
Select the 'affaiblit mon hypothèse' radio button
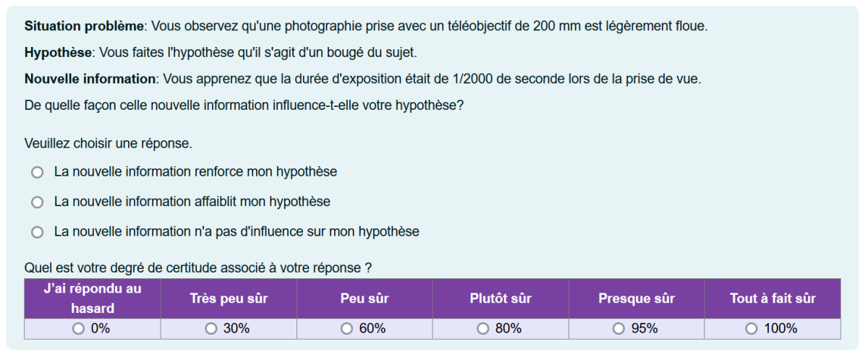tap(38, 202)
